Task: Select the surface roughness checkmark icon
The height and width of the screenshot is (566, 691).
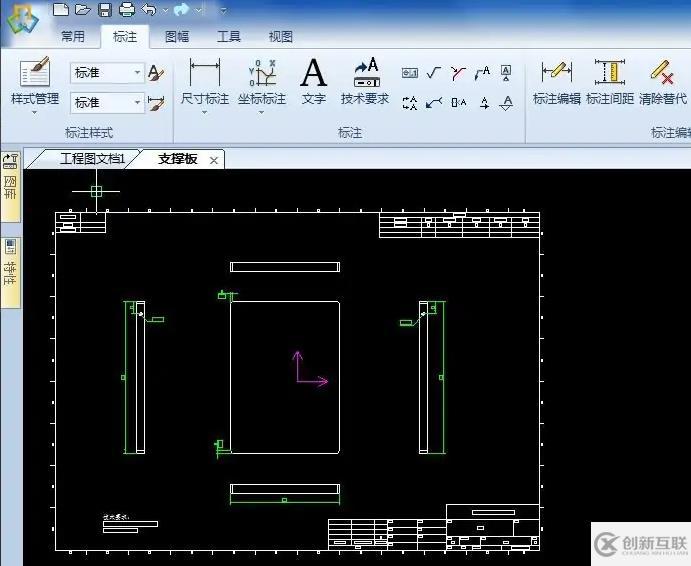Action: click(434, 72)
